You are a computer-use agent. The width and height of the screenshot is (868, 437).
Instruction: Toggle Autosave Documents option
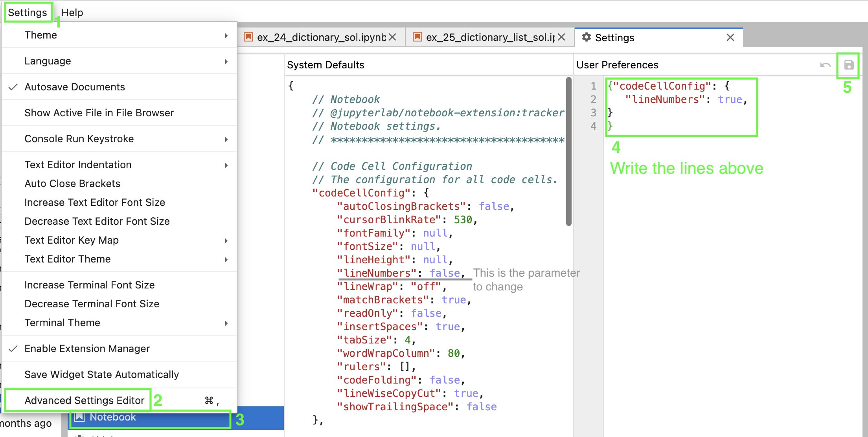click(x=119, y=87)
